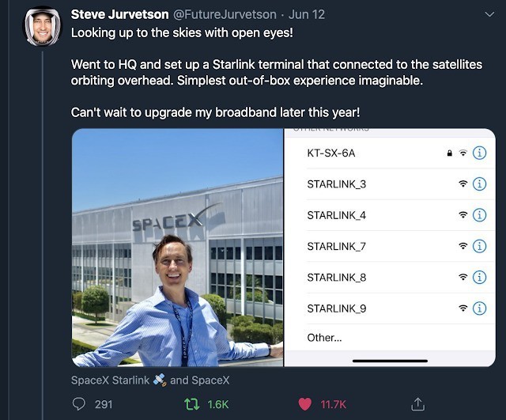The height and width of the screenshot is (420, 506).
Task: Select the STARLINK_3 Wi-Fi network
Action: (x=337, y=184)
